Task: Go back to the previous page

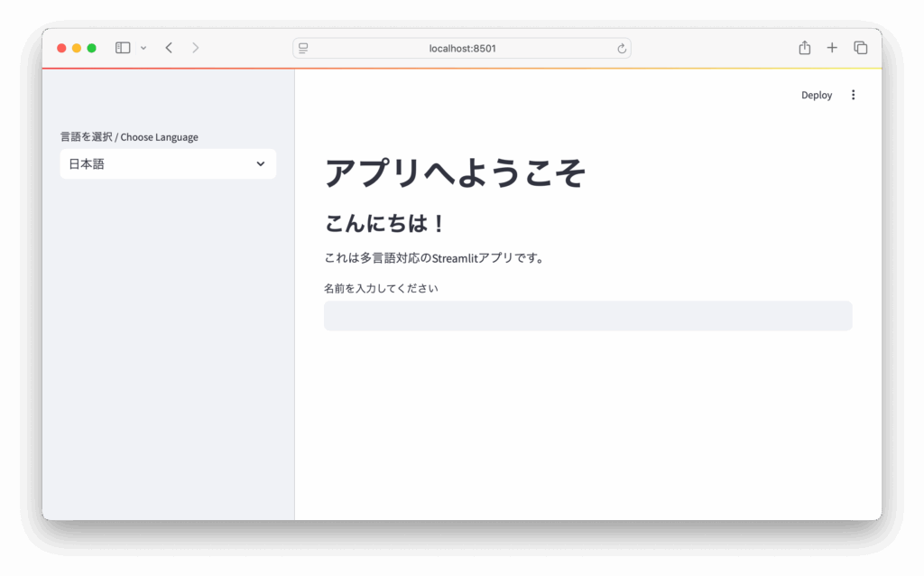Action: click(169, 48)
